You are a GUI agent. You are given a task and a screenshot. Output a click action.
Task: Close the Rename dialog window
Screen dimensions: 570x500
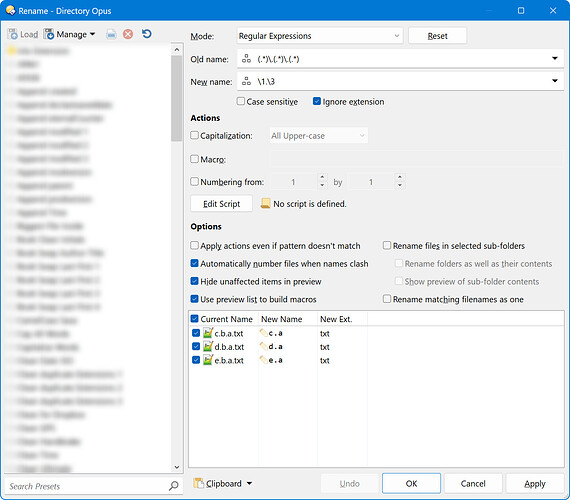coord(553,10)
